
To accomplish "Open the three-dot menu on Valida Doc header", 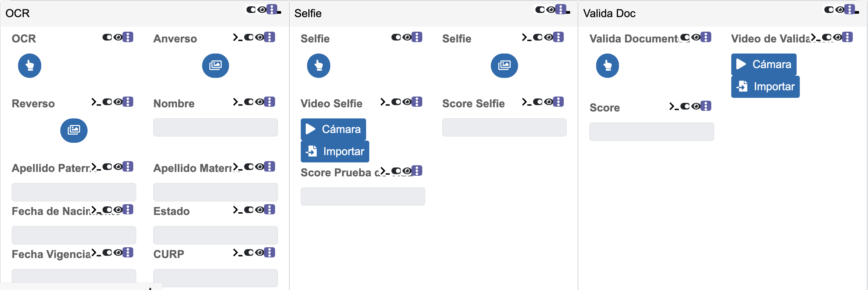I will click(850, 9).
